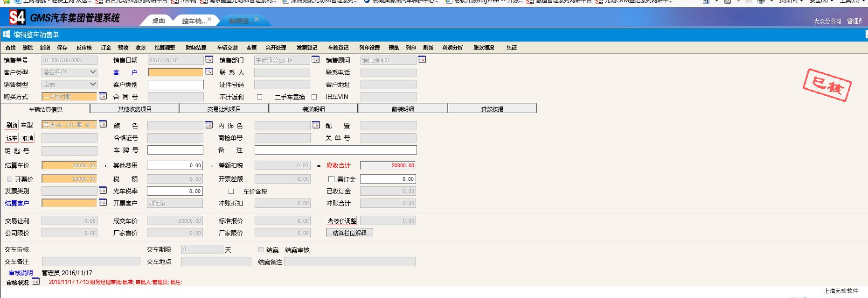Click the lookup icon beside 销售顾问
The height and width of the screenshot is (298, 868).
[x=422, y=60]
